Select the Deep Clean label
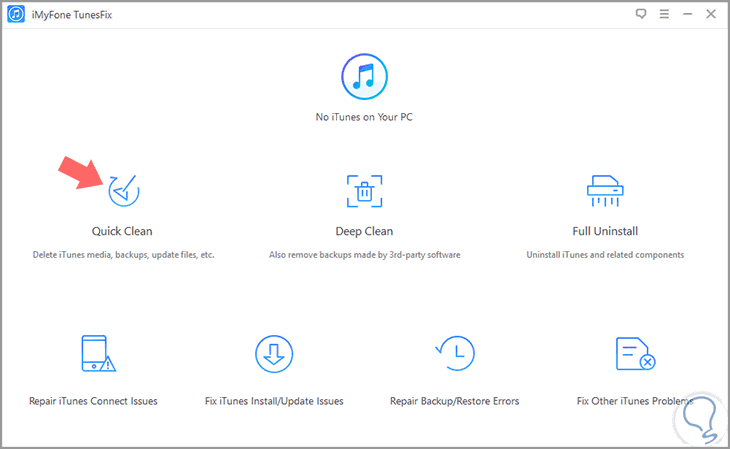 click(365, 231)
